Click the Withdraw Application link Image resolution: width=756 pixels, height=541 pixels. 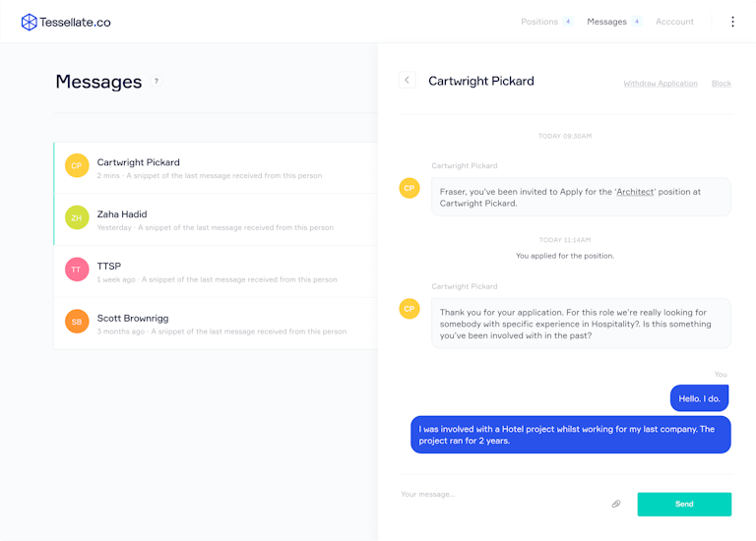tap(661, 84)
